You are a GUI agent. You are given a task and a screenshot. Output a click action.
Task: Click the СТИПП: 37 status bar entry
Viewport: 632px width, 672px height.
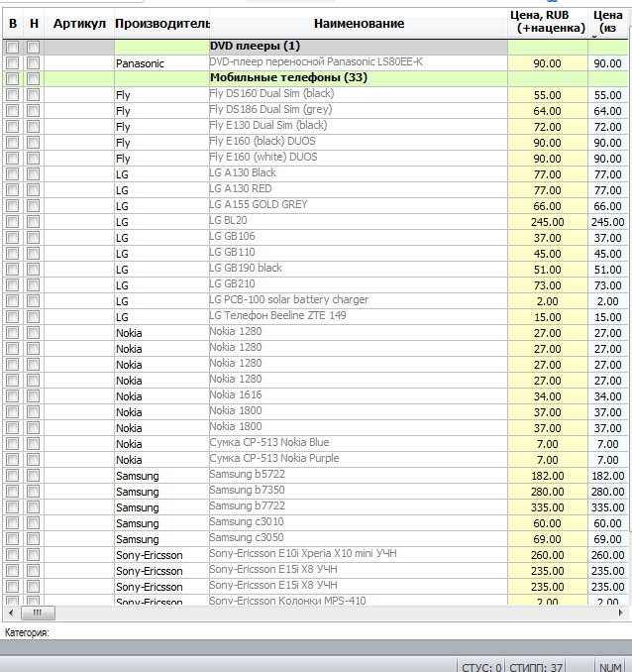click(x=536, y=667)
